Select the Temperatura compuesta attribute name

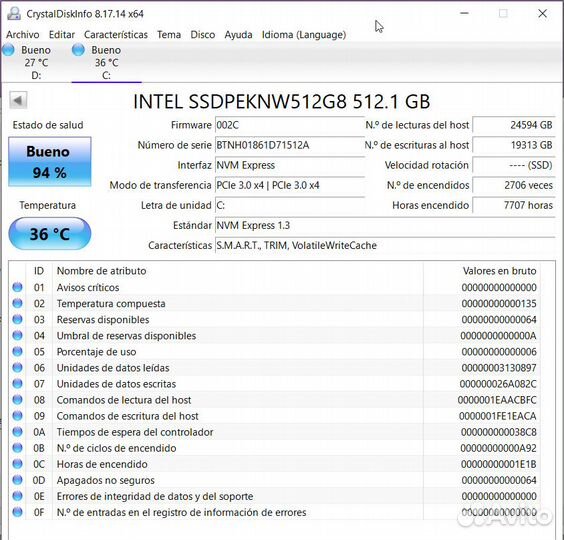click(111, 304)
